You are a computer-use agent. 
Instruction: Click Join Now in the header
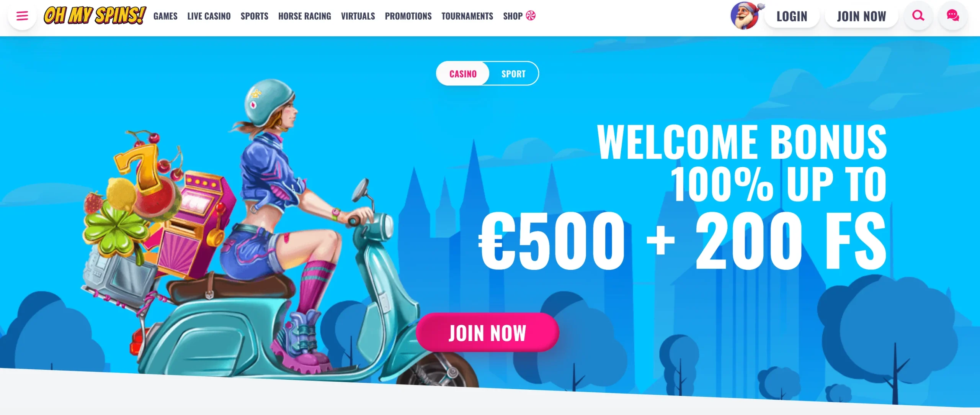[x=861, y=16]
